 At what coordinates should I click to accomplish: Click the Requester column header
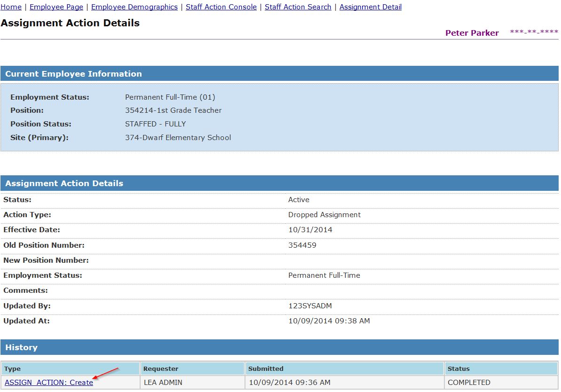coord(160,368)
